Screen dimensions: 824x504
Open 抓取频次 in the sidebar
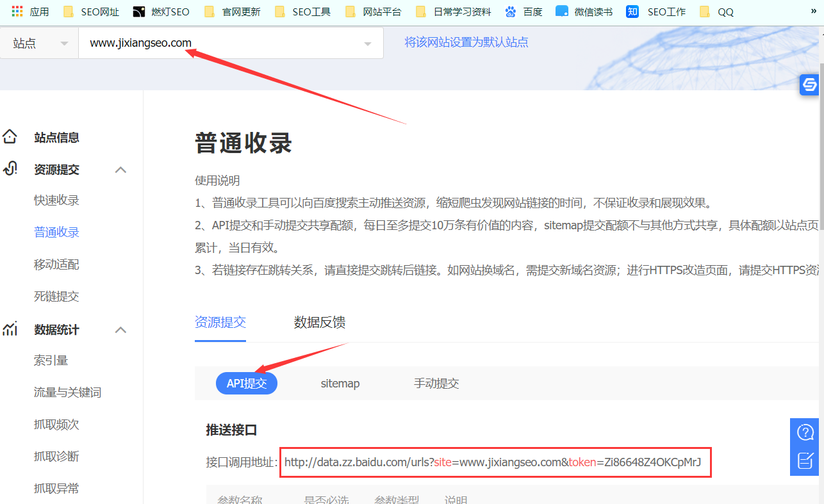56,425
